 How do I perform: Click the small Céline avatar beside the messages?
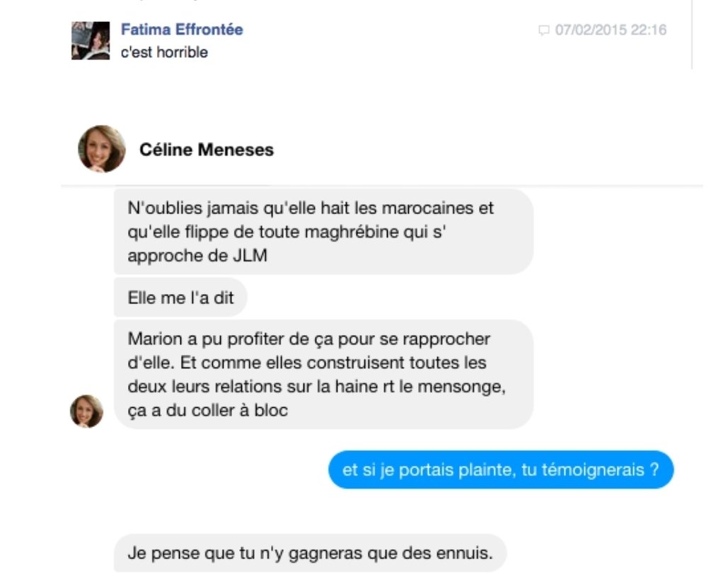point(87,411)
